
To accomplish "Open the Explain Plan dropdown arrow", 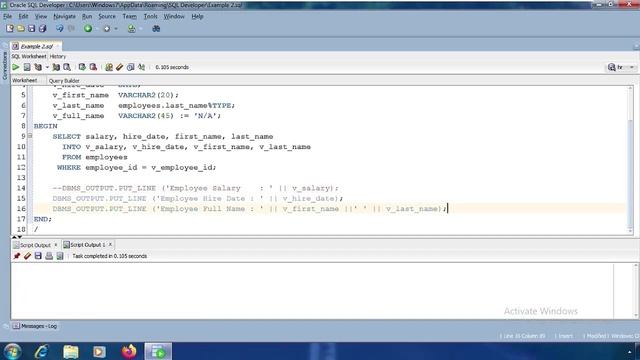I will (47, 67).
